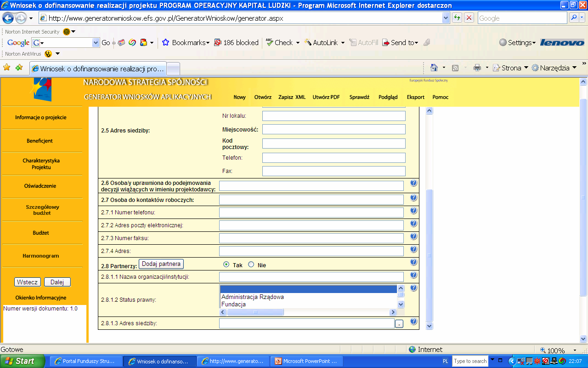The image size is (588, 368).
Task: Click the 2.7.2 Adres poczty elektronicznej field
Action: click(311, 225)
